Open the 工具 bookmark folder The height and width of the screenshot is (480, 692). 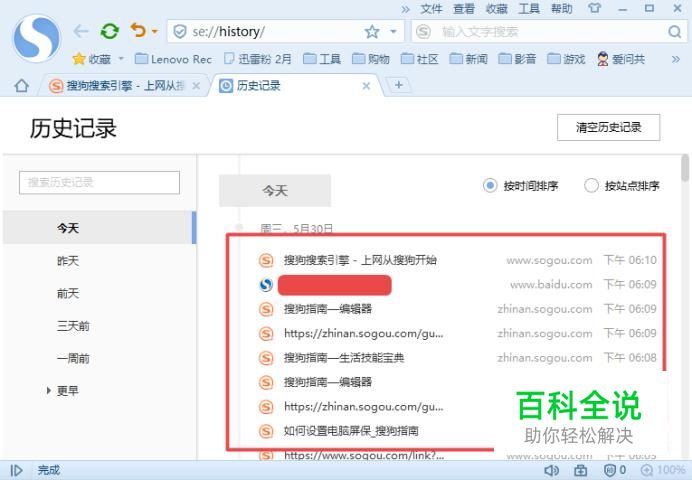click(x=322, y=59)
